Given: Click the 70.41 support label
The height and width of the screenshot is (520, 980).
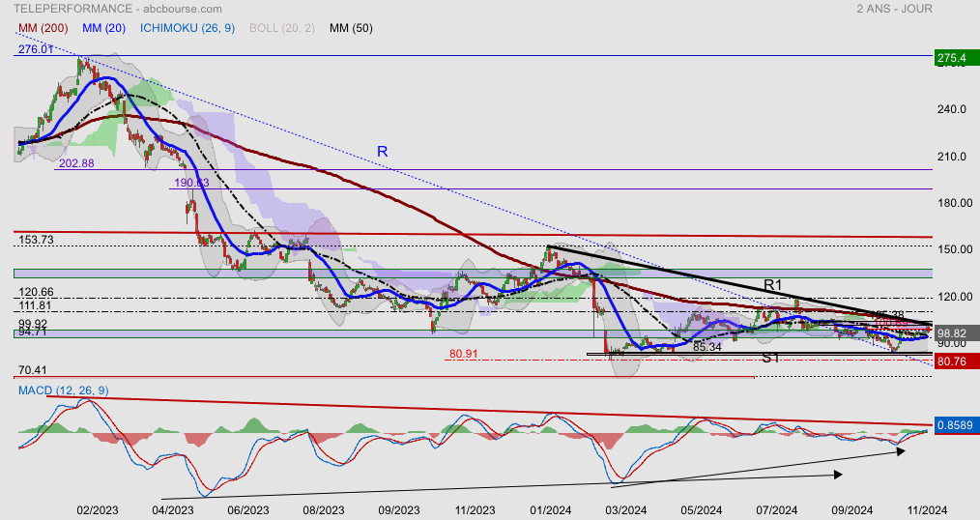Looking at the screenshot, I should (x=33, y=370).
